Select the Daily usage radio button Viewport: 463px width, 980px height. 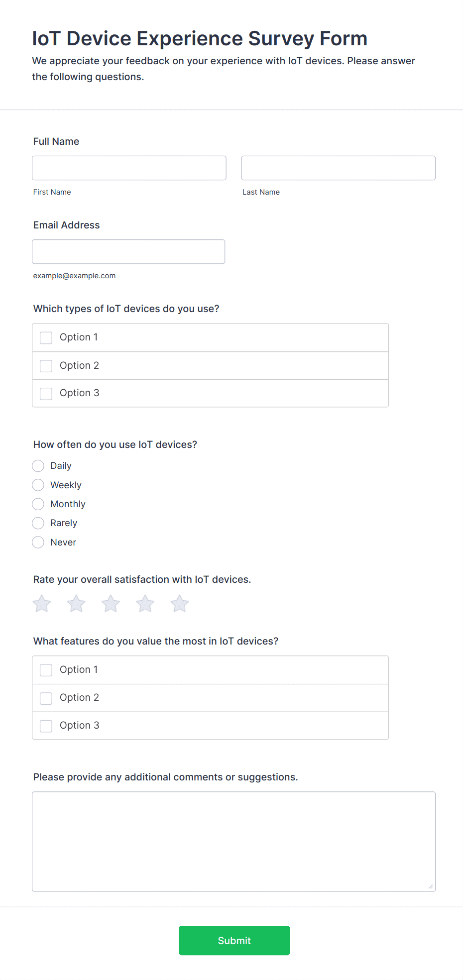[x=38, y=466]
